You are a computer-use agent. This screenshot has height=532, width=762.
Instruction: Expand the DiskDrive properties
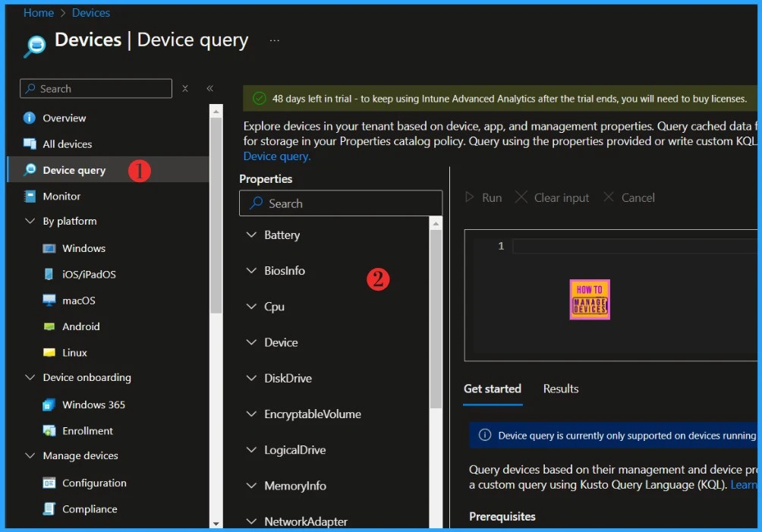click(251, 378)
